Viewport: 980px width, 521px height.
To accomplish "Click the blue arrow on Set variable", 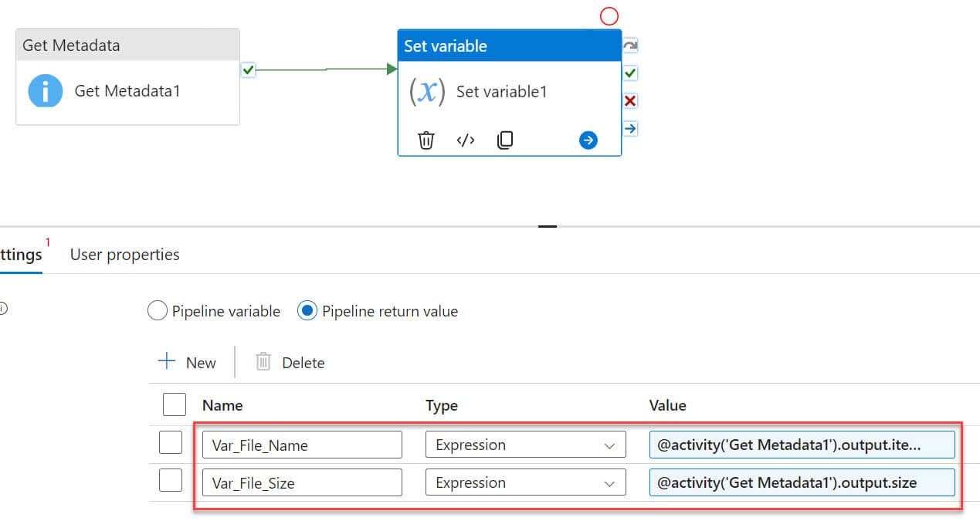I will (x=588, y=140).
